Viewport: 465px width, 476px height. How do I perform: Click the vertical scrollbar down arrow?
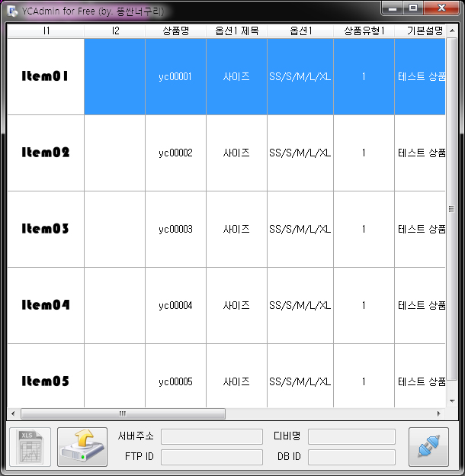coord(452,401)
